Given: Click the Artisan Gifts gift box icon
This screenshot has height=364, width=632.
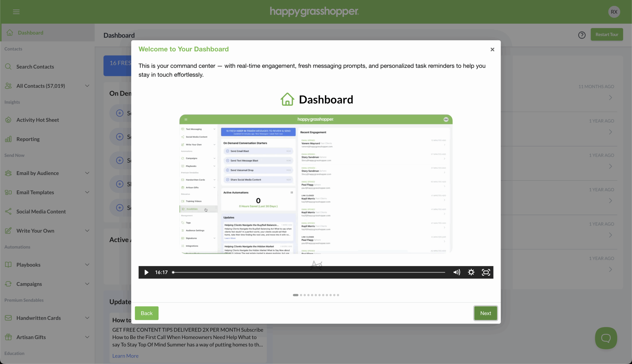Looking at the screenshot, I should click(8, 337).
